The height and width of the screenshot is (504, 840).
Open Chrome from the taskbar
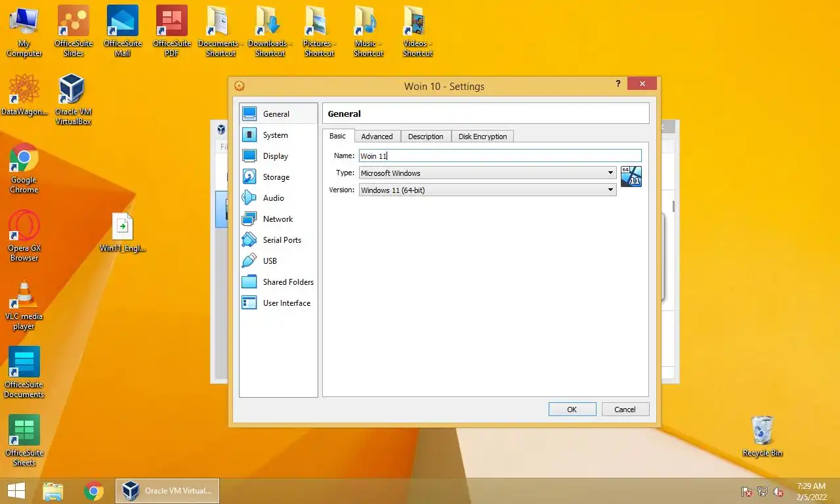click(94, 491)
